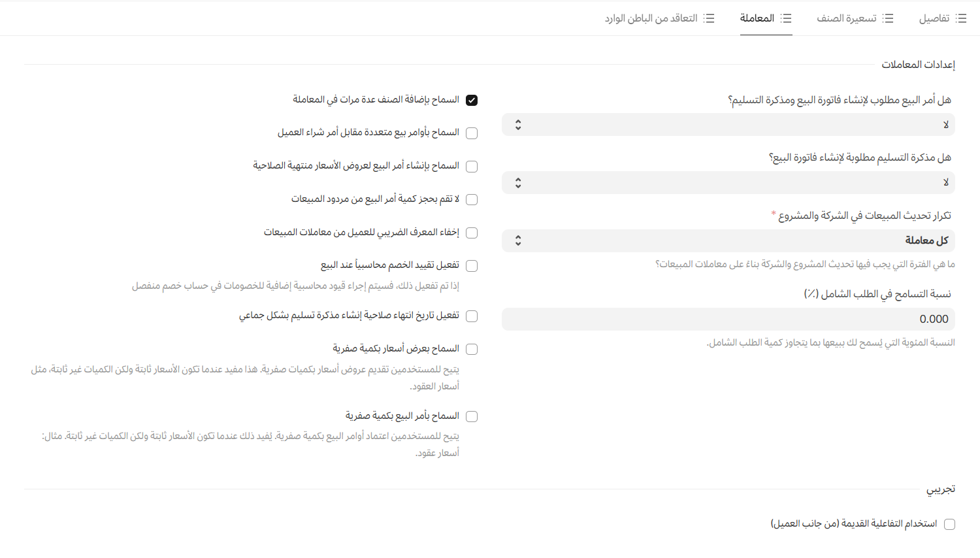Open التعاقد من الباطن الوارد tab

click(651, 18)
